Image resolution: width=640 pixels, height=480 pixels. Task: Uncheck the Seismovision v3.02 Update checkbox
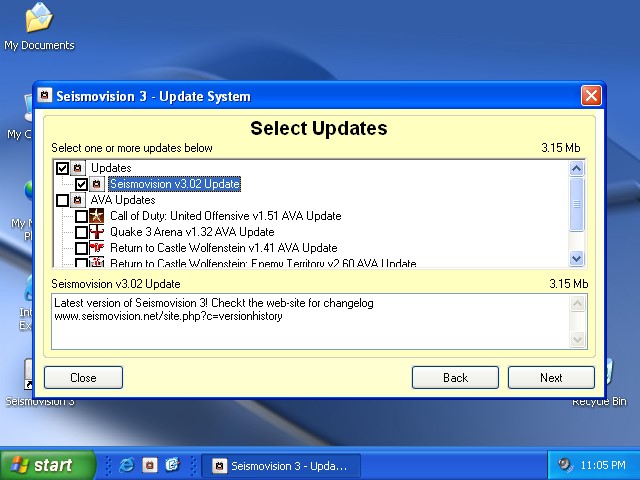click(81, 184)
